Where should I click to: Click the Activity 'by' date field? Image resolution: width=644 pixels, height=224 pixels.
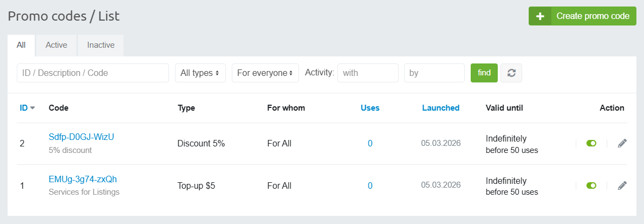[x=434, y=73]
